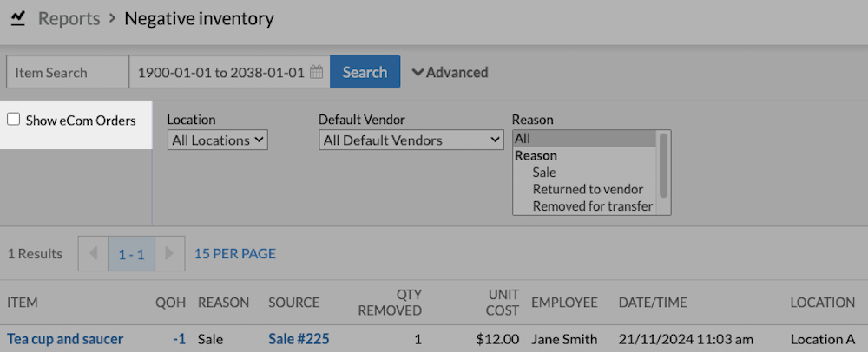This screenshot has width=868, height=352.
Task: Open the Tea cup and saucer item
Action: coord(65,339)
